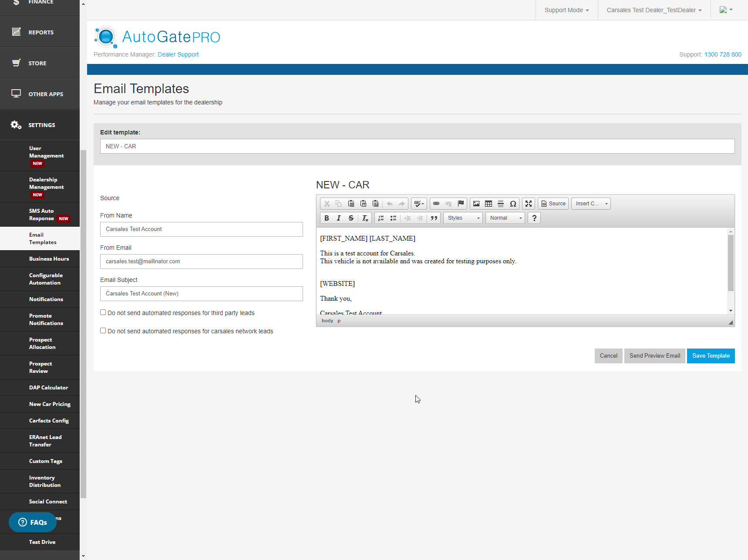The image size is (748, 560).
Task: Click the Undo arrow in the editor toolbar
Action: [390, 204]
